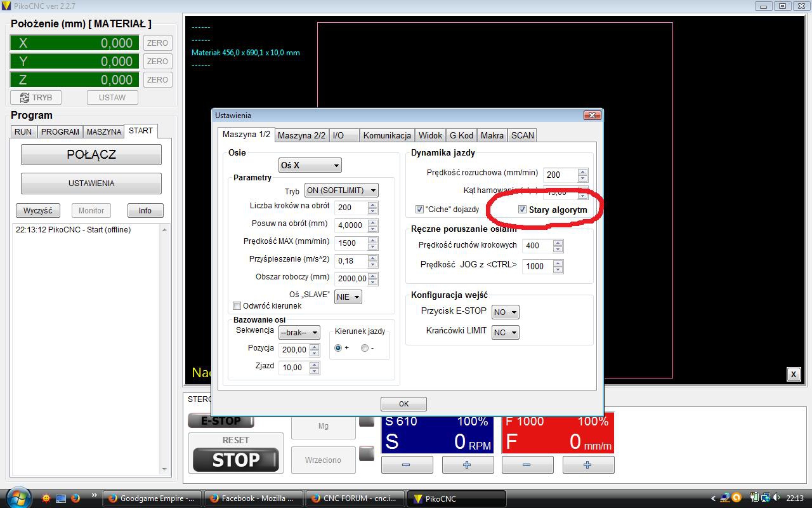Open the Przycisk E-STOP NO dropdown
This screenshot has width=812, height=508.
pos(505,312)
